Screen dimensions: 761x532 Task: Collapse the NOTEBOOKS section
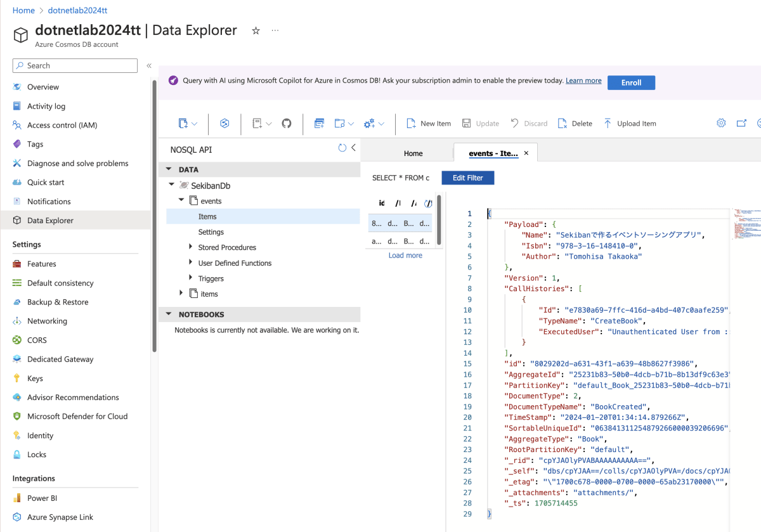click(x=169, y=314)
